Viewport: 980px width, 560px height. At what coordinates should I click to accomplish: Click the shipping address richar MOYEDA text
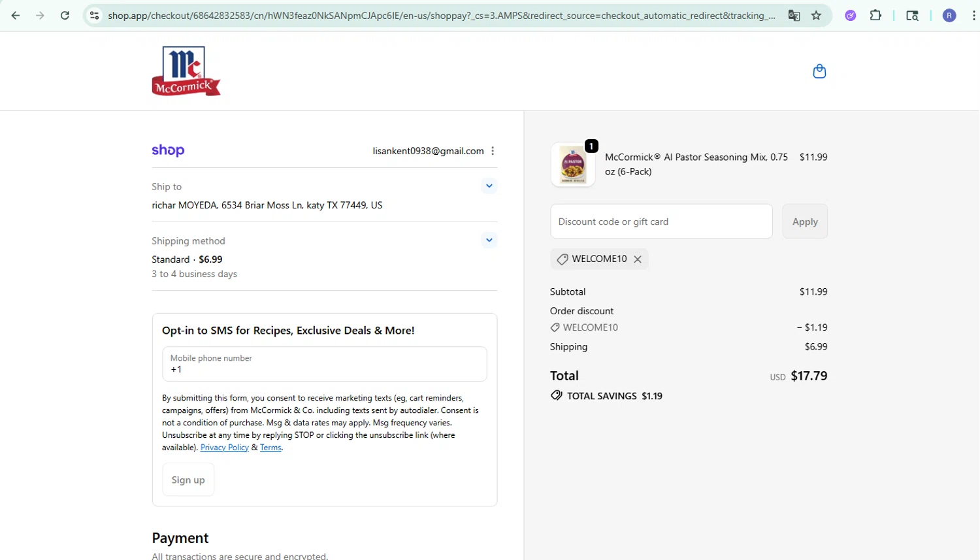(x=267, y=205)
